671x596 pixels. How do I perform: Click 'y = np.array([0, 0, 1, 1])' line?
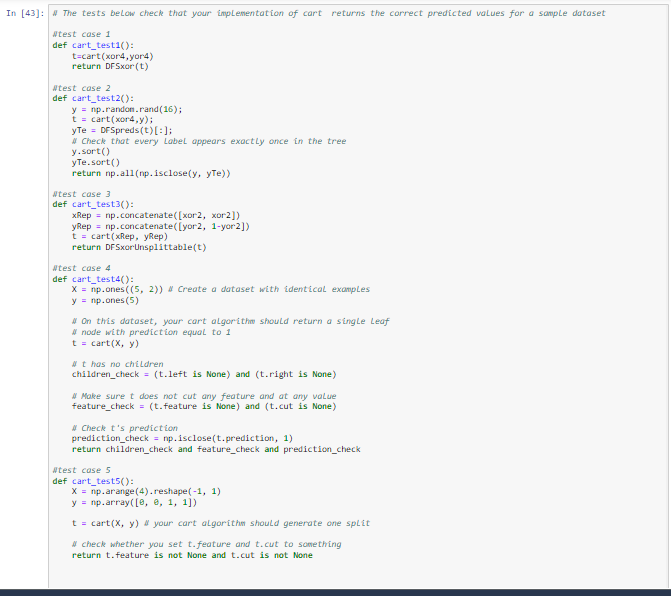coord(134,502)
